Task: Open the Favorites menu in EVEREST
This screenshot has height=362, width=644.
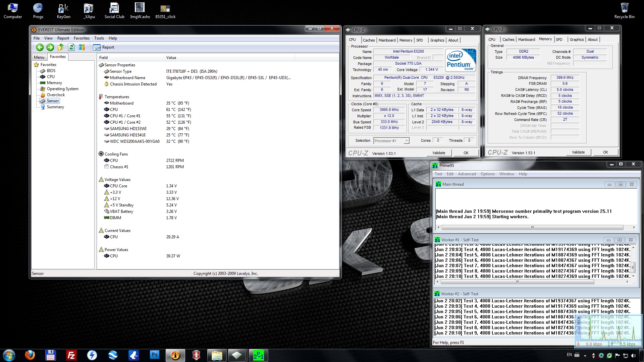Action: (82, 38)
